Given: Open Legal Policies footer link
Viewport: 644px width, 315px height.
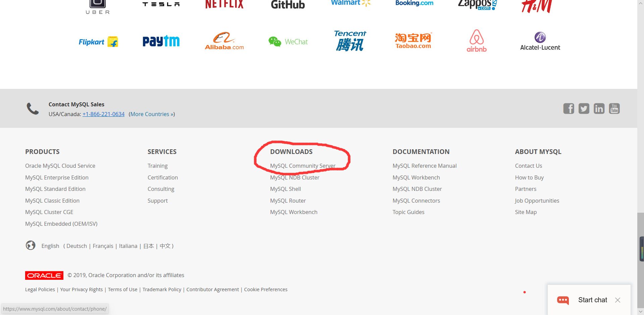Looking at the screenshot, I should click(40, 290).
